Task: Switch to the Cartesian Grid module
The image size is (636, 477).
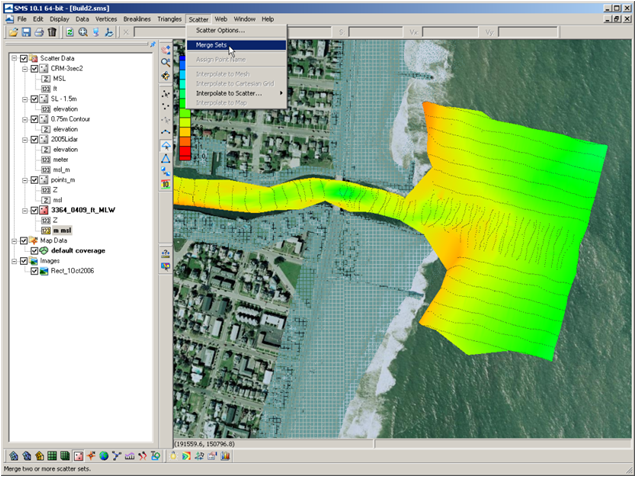Action: click(x=52, y=456)
